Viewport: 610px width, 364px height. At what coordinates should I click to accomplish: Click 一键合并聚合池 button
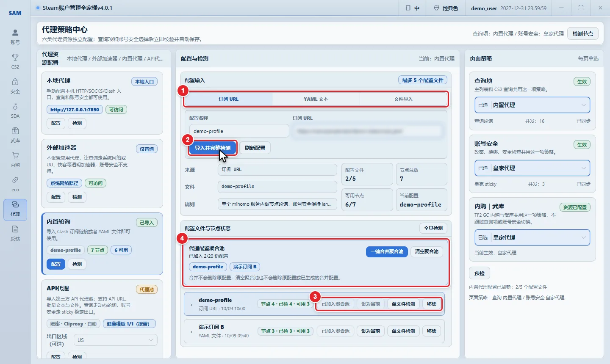coord(387,251)
